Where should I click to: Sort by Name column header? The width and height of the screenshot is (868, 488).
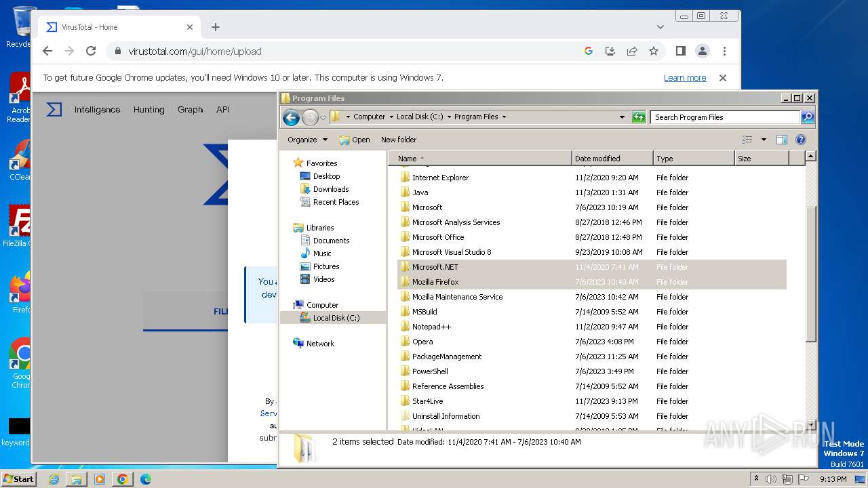[x=480, y=159]
